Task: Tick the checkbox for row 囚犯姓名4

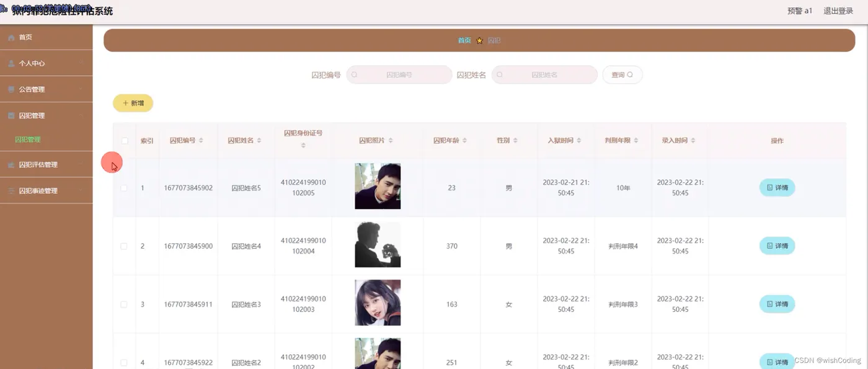Action: (x=124, y=246)
